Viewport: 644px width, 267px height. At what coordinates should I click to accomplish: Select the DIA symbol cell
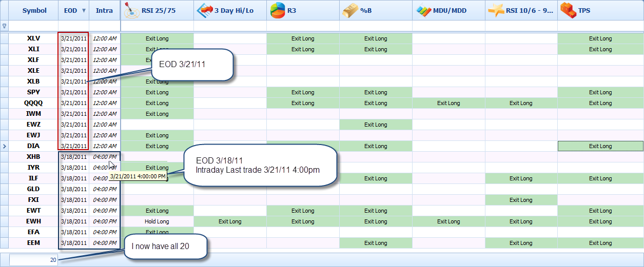[x=33, y=146]
